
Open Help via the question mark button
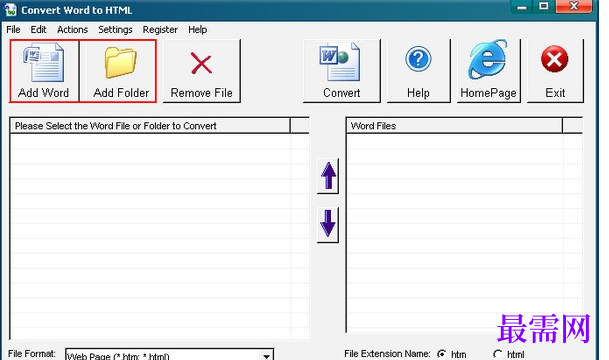[418, 71]
